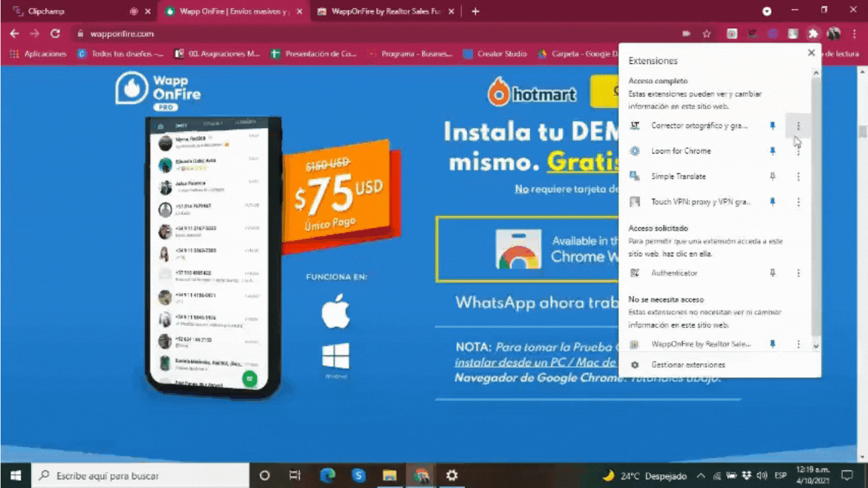Click Gestionar extensiones
The height and width of the screenshot is (488, 868).
[x=688, y=365]
